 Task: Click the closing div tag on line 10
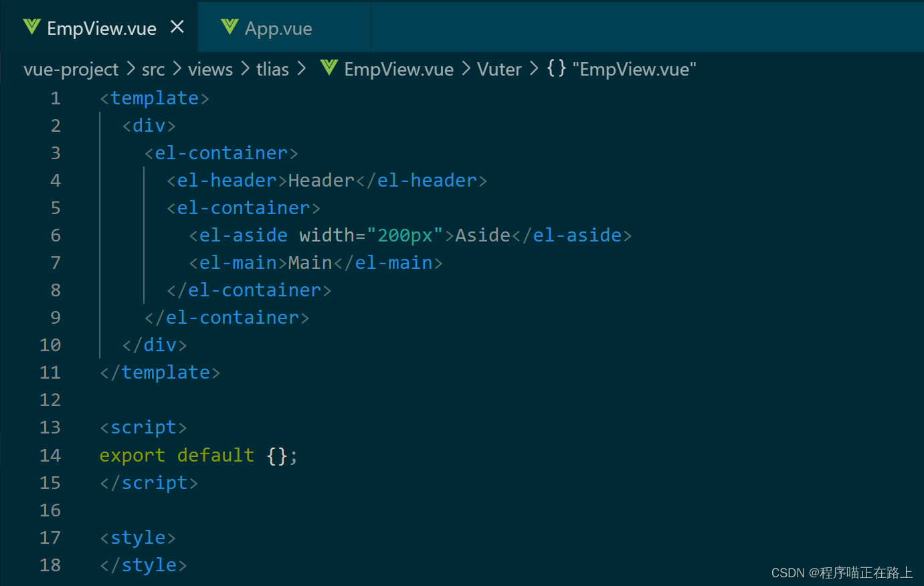coord(155,345)
